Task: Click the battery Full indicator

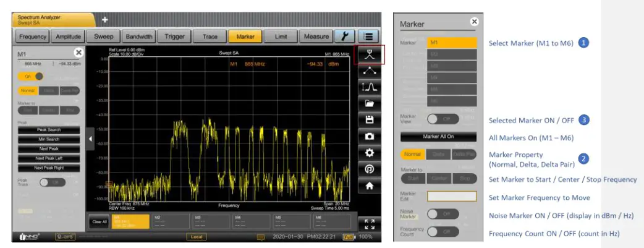Action: tap(349, 237)
